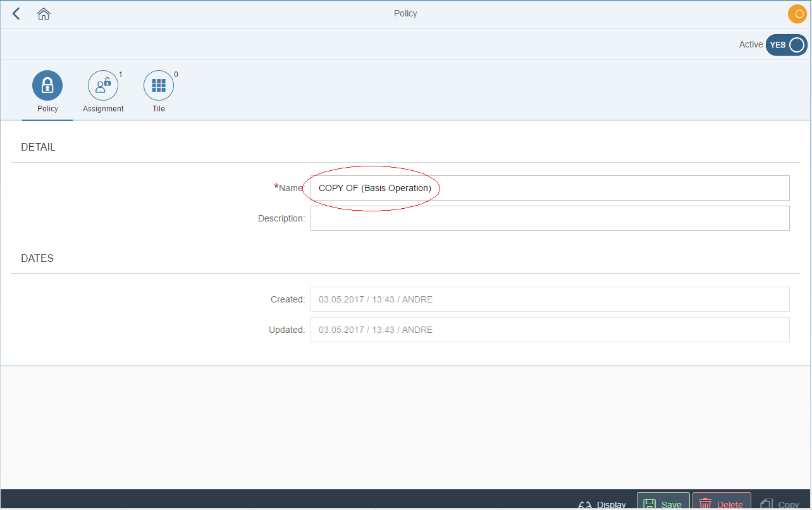
Task: Focus the Description input field
Action: [x=550, y=218]
